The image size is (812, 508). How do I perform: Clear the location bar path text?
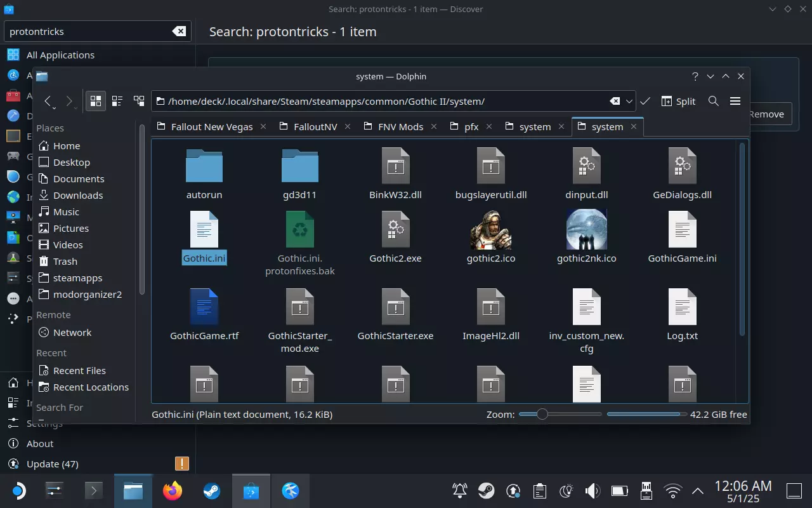(615, 101)
